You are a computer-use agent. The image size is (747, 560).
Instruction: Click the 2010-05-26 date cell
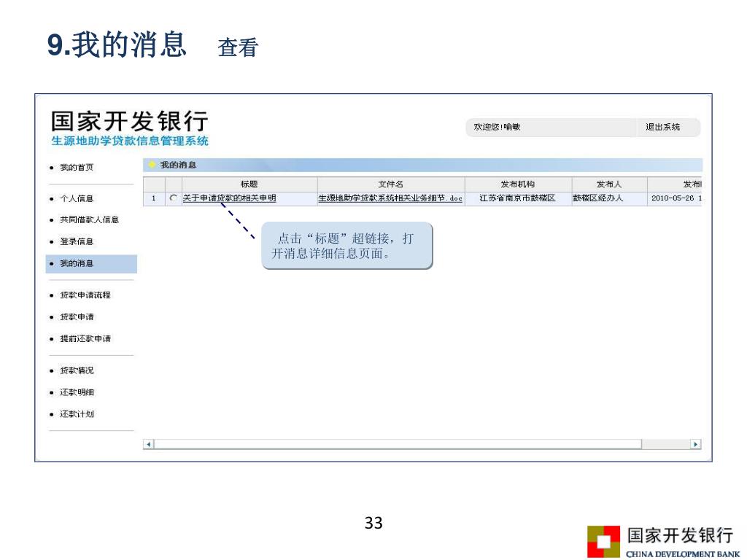tap(675, 198)
